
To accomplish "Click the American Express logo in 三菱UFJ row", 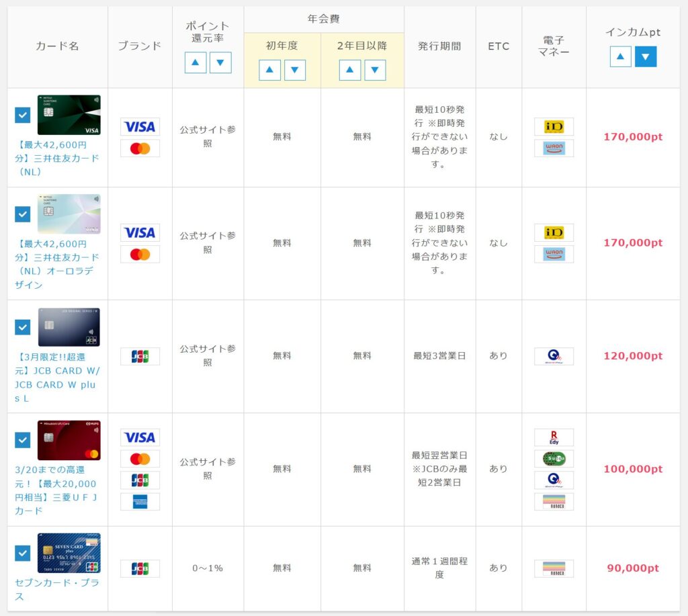I will [140, 502].
